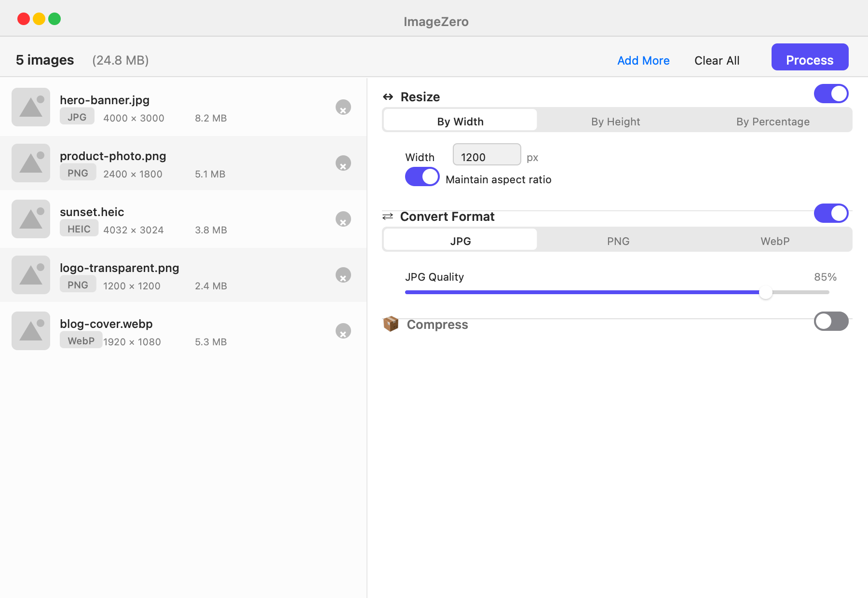Select the By Width tab
Viewport: 868px width, 598px height.
(461, 120)
